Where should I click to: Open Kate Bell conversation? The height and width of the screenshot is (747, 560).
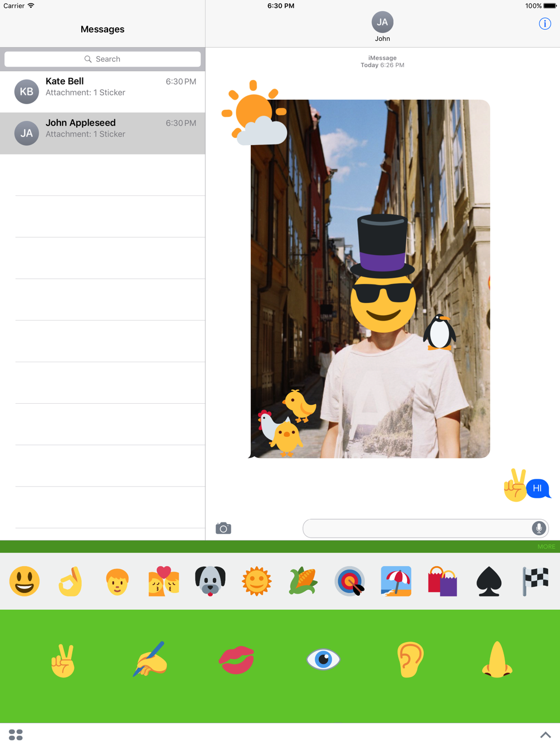click(x=102, y=92)
